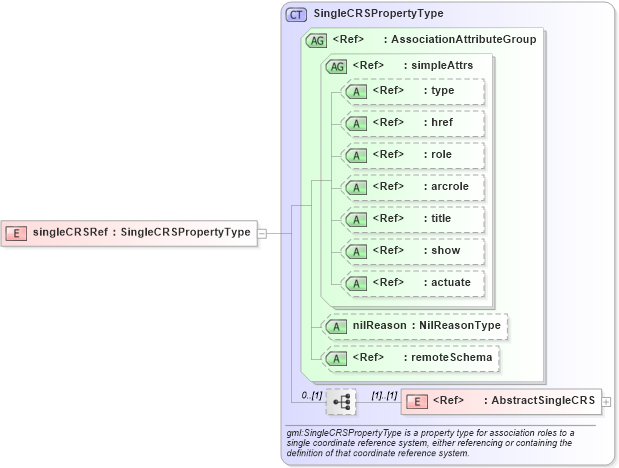Screen dimensions: 619x468
Task: Select the ': arcrole' attribute label
Action: pos(446,186)
